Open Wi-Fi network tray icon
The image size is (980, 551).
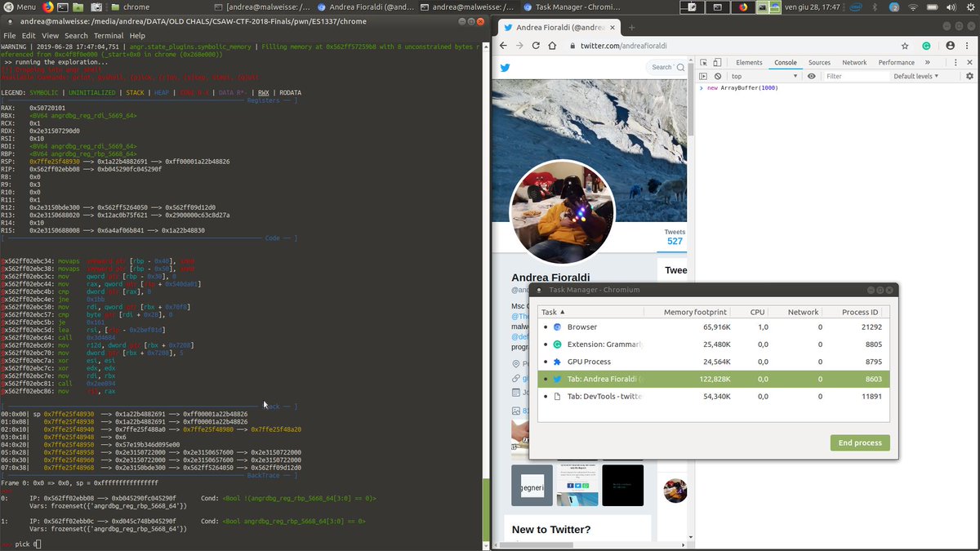click(912, 7)
